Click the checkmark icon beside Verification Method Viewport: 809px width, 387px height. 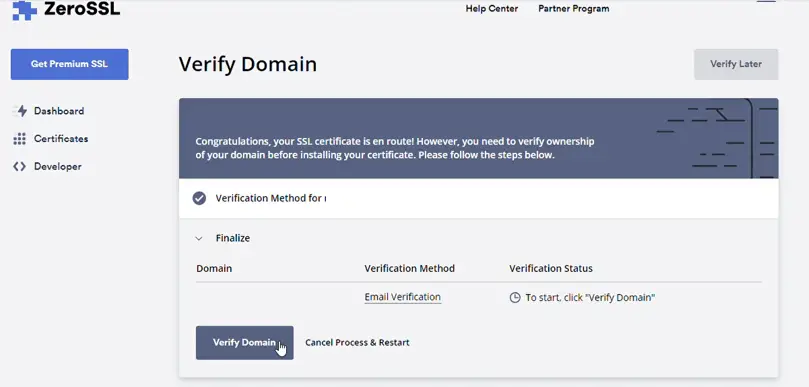click(199, 198)
